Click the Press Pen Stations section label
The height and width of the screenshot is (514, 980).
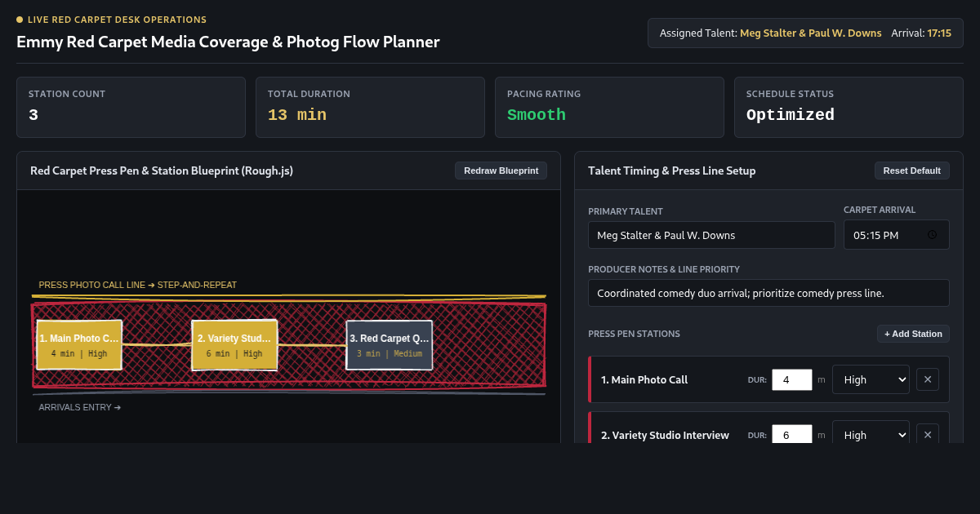(634, 334)
